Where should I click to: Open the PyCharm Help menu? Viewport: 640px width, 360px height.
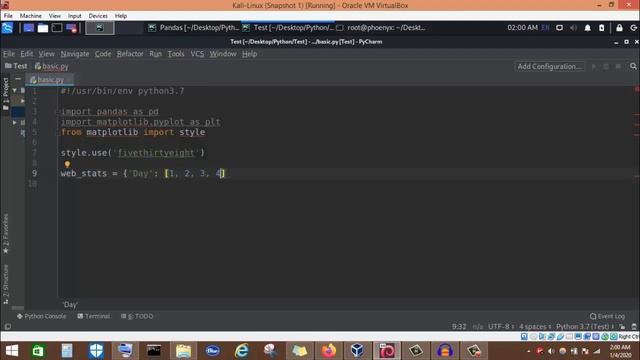(x=249, y=54)
